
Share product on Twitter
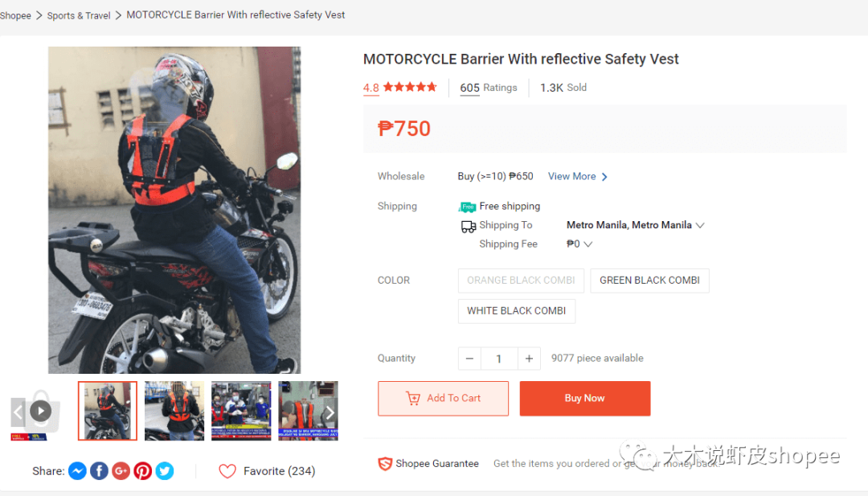click(165, 471)
